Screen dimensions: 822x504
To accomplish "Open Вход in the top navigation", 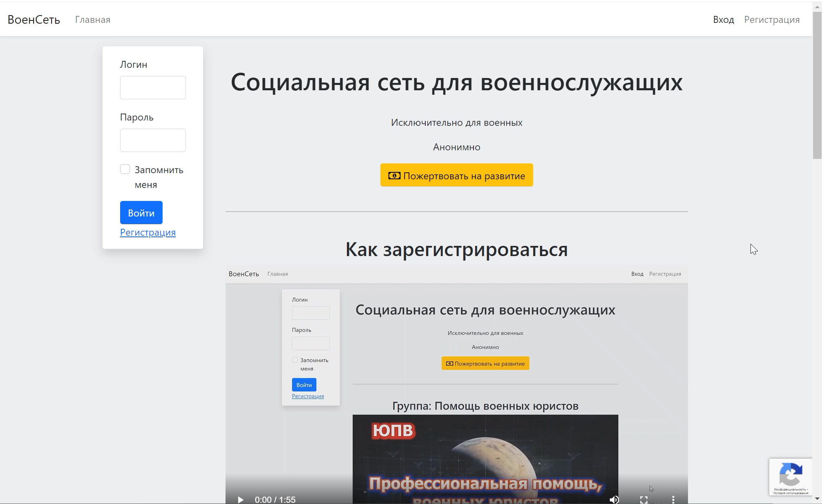I will coord(724,20).
